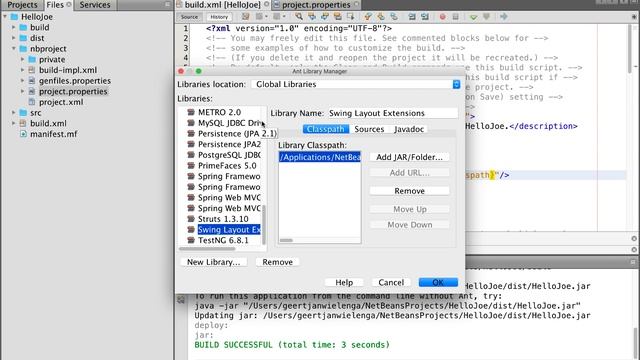This screenshot has height=360, width=640.
Task: Click Add JAR/Folder... button
Action: 409,157
